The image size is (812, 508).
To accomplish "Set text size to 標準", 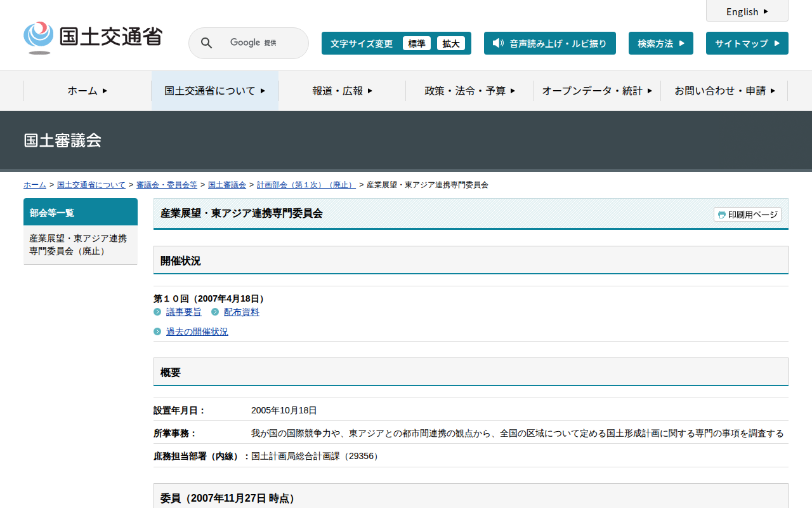I will (x=416, y=43).
